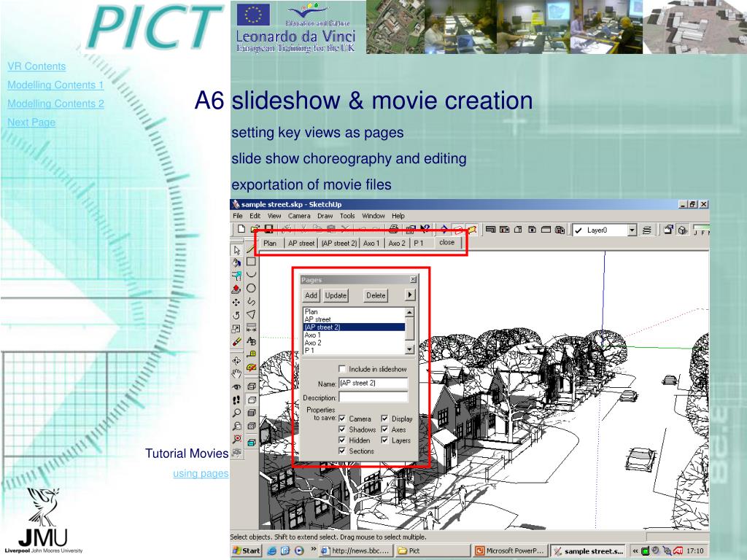
Task: Open the using pages tutorial link
Action: click(201, 473)
